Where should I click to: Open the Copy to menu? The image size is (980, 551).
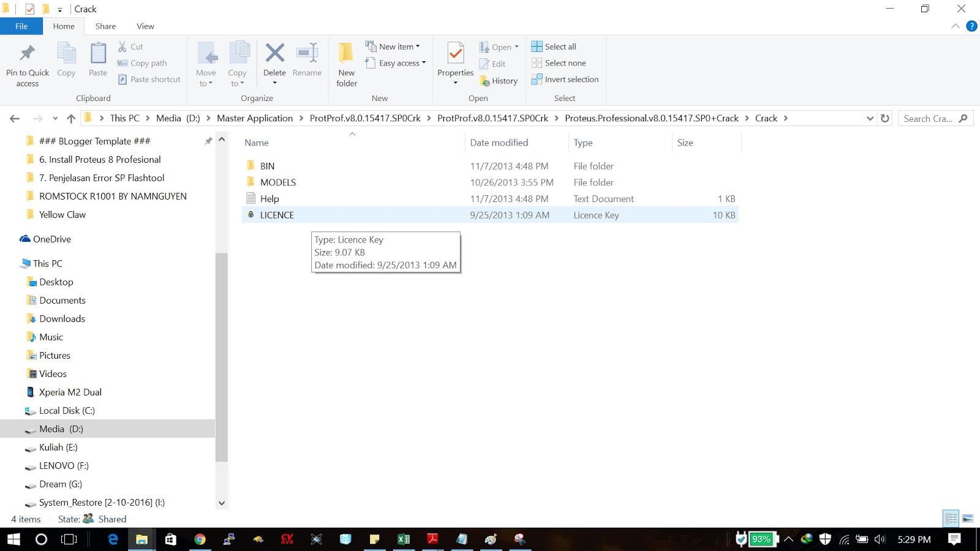[238, 64]
